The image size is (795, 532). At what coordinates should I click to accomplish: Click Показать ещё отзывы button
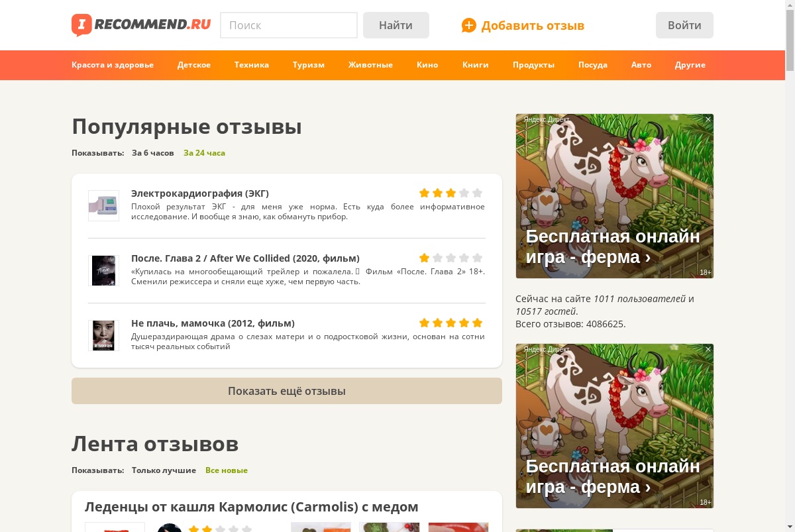pyautogui.click(x=287, y=391)
